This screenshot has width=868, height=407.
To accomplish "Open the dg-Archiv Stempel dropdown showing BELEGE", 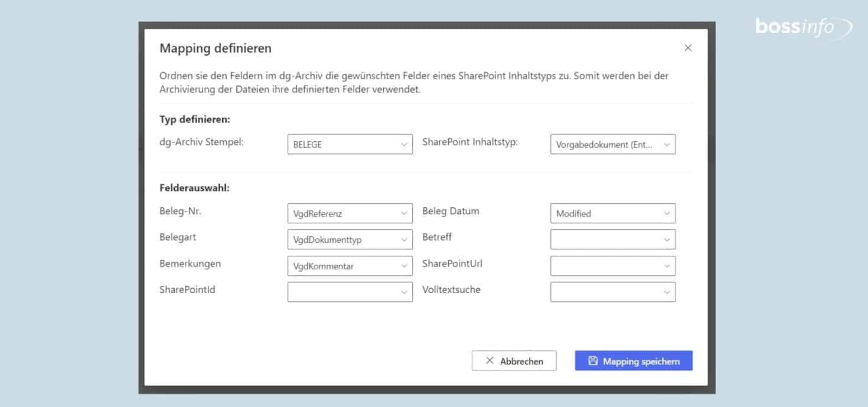I will 350,144.
